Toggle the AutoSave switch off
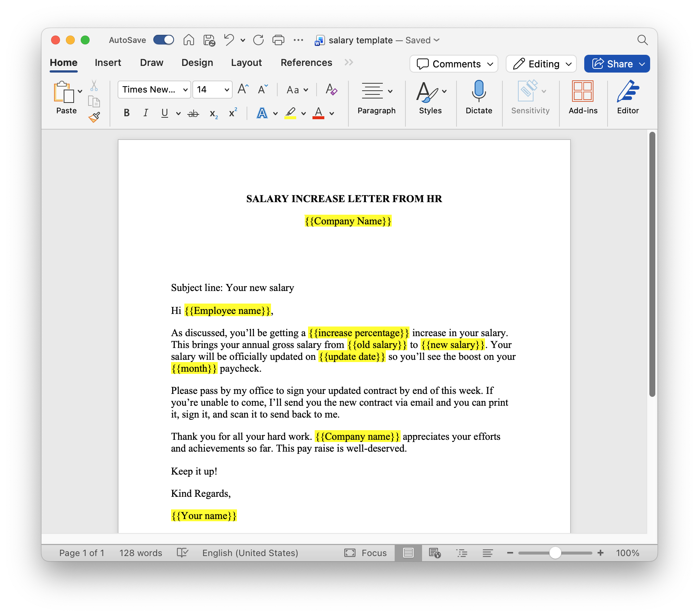The height and width of the screenshot is (616, 699). point(163,40)
